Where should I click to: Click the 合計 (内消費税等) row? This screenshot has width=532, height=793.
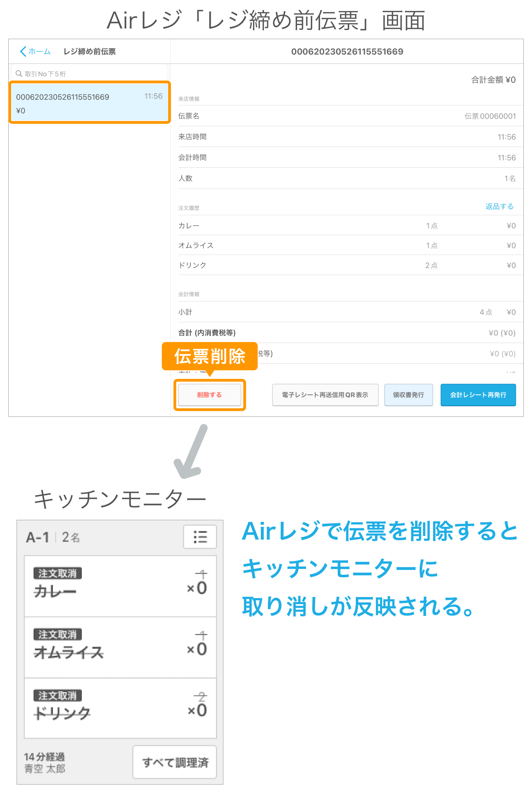(350, 333)
